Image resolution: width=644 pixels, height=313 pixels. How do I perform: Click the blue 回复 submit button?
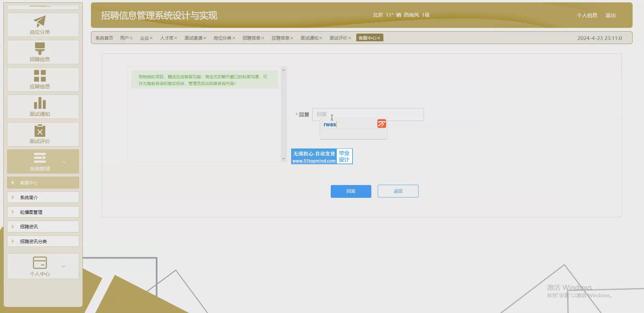[x=351, y=191]
